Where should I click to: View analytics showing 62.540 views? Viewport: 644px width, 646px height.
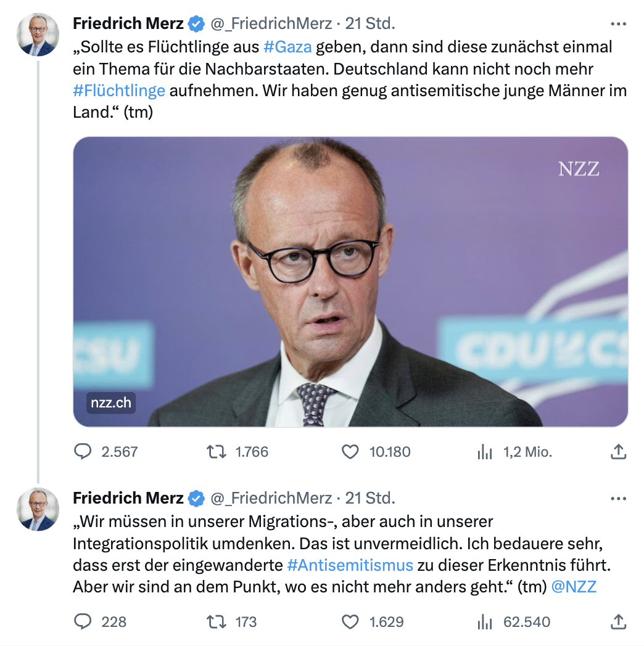[x=485, y=622]
